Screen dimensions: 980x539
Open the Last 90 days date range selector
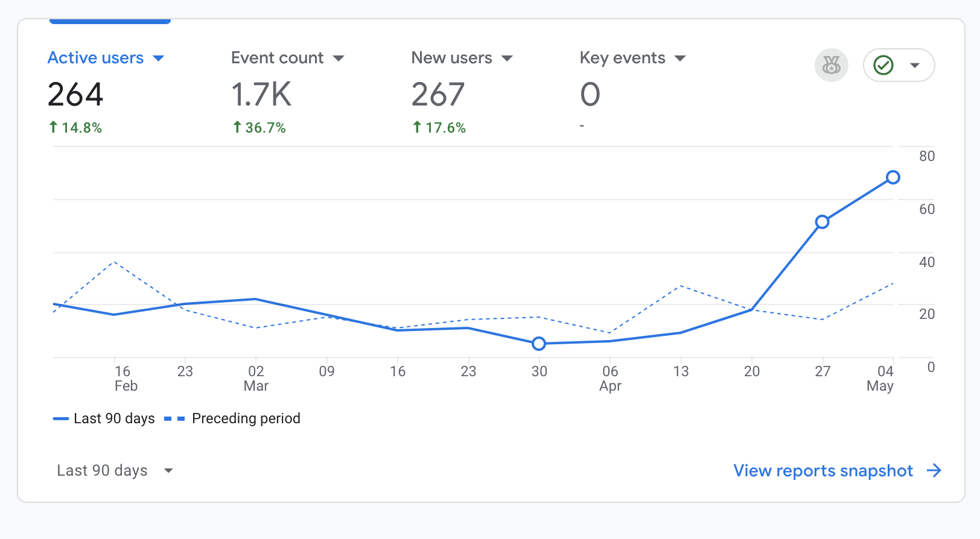coord(115,470)
